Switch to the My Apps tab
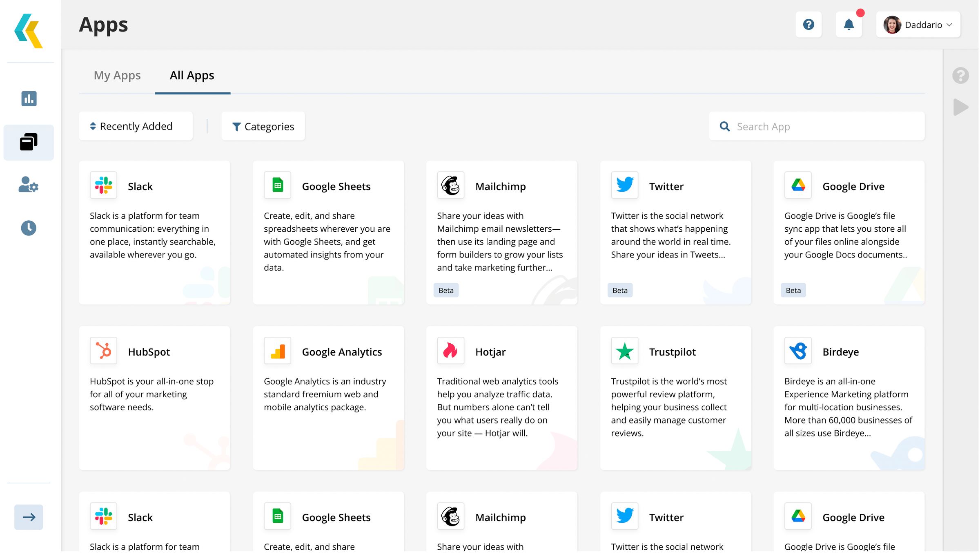This screenshot has width=980, height=555. click(117, 75)
